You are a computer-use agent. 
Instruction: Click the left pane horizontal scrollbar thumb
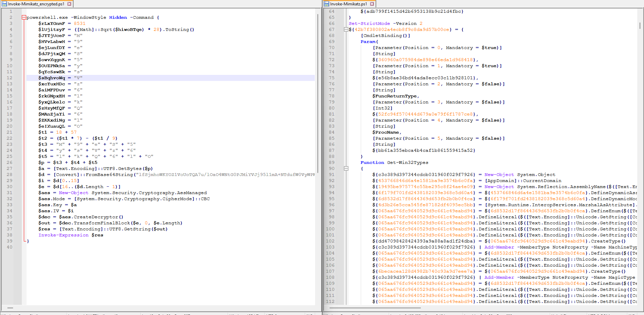(x=10, y=308)
